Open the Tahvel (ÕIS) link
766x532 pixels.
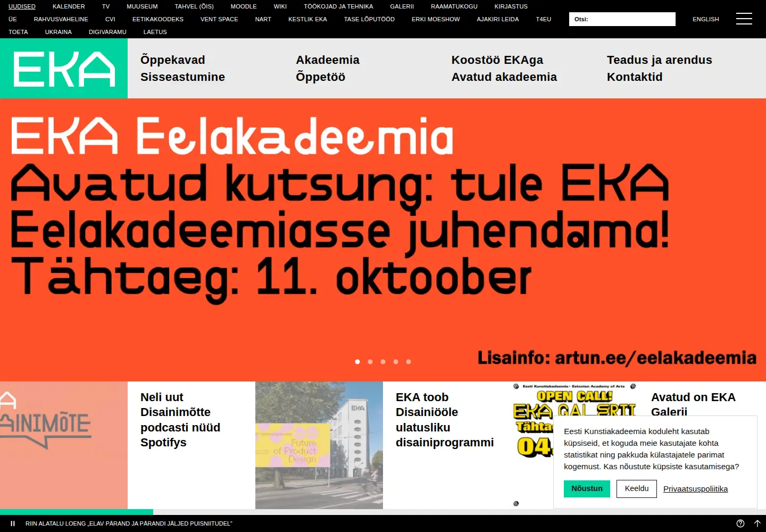pos(194,6)
